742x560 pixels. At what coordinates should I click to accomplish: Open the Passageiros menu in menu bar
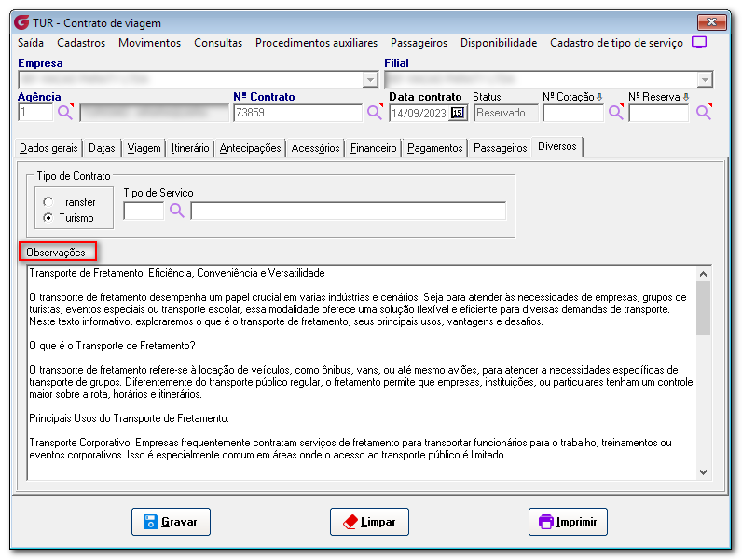pos(419,43)
